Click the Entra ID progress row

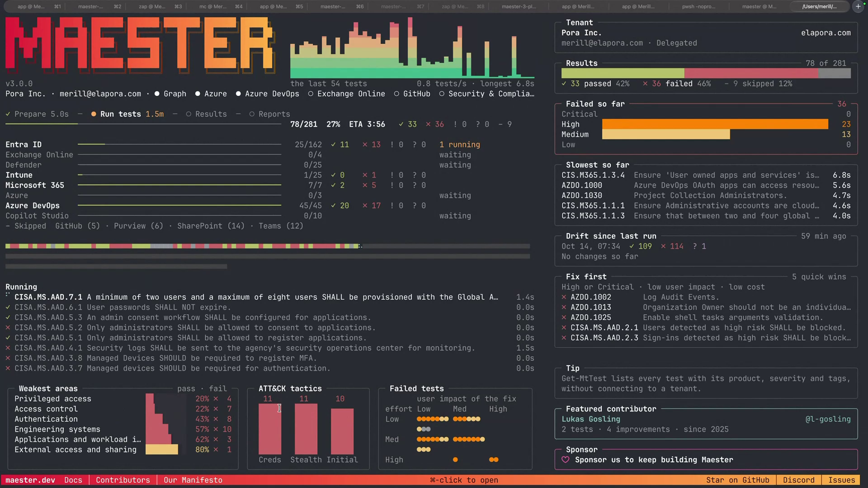tap(243, 145)
